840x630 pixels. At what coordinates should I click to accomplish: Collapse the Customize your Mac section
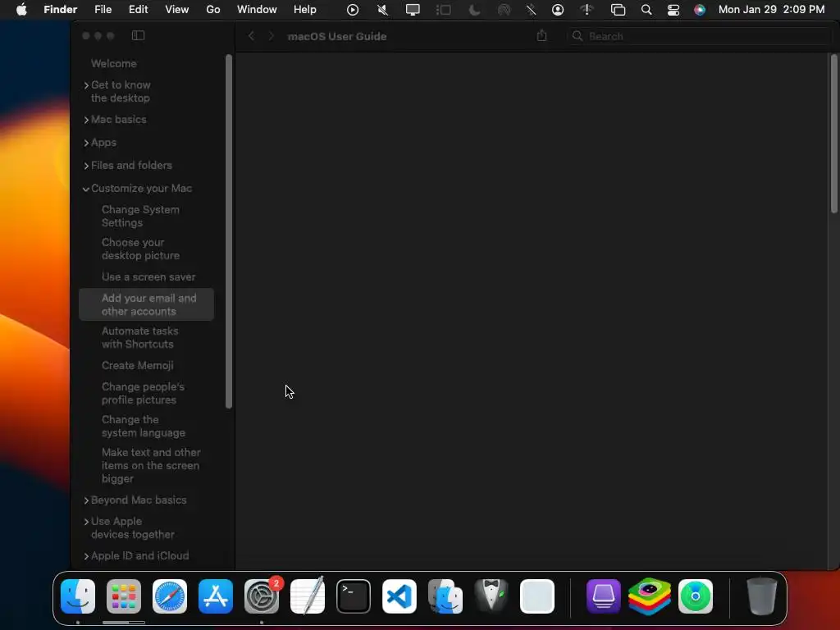[86, 189]
